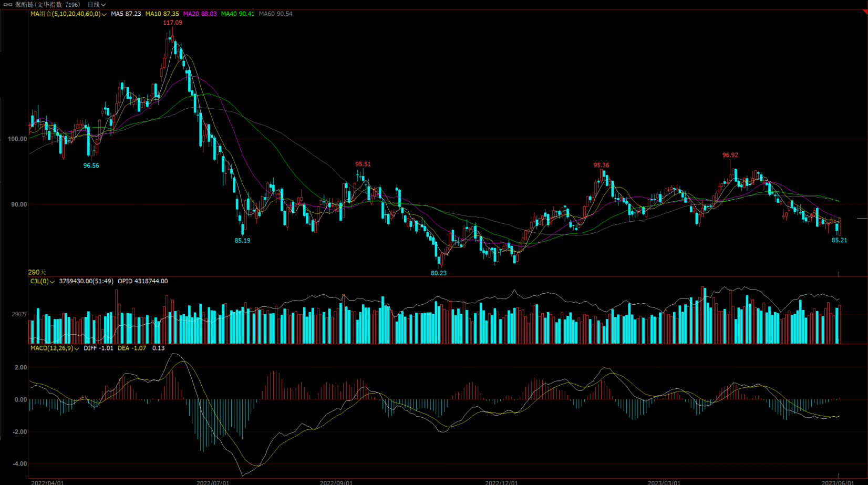Screen dimensions: 868x485
Task: Select the MA60 90.54 value
Action: (276, 14)
